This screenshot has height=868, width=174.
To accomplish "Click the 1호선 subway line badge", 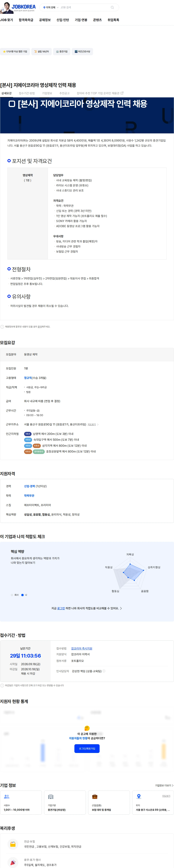I will pos(28,434).
